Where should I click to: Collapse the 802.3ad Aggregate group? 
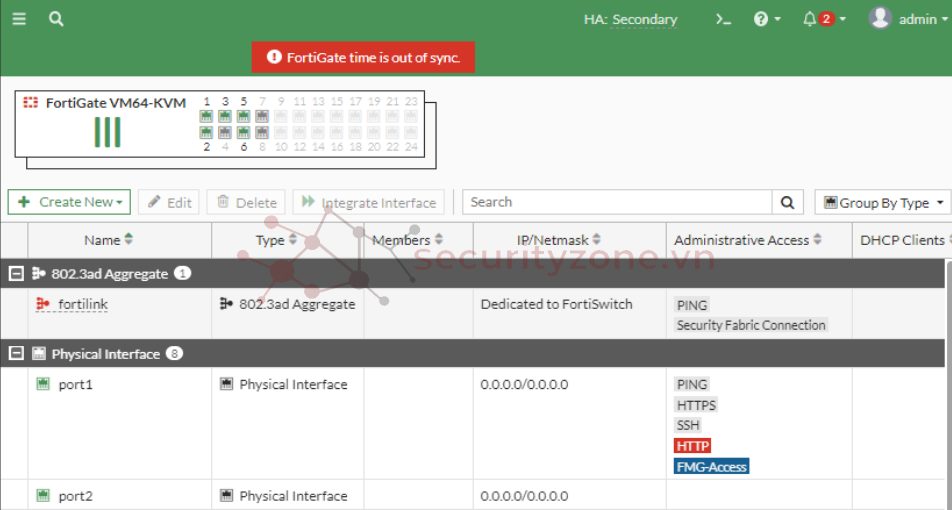[16, 274]
